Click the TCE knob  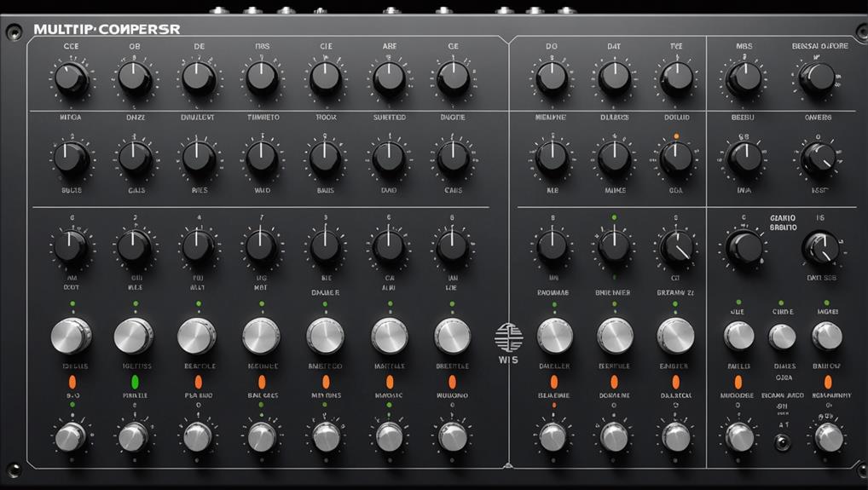[676, 78]
